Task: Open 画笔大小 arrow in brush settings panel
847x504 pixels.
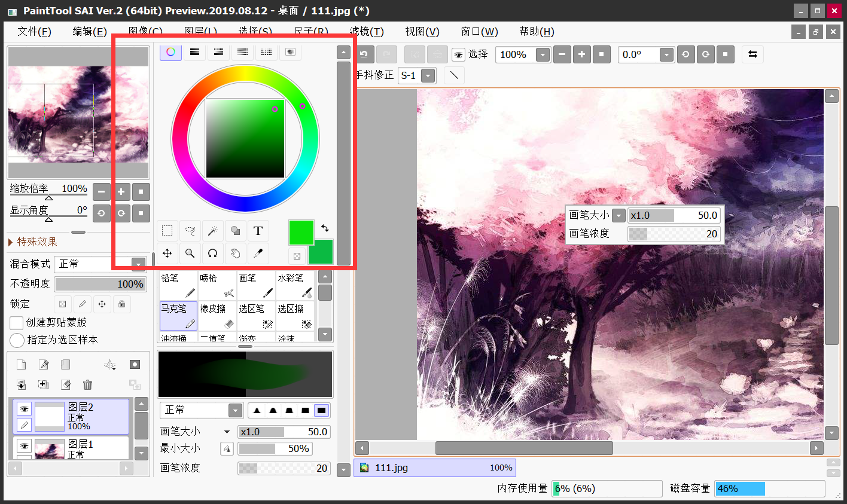Action: (x=227, y=432)
